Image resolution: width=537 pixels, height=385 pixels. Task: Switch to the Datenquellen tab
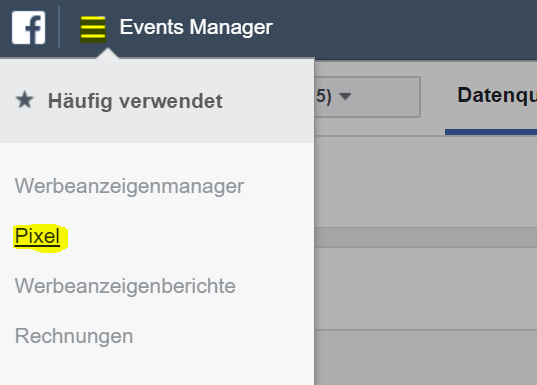tap(497, 96)
